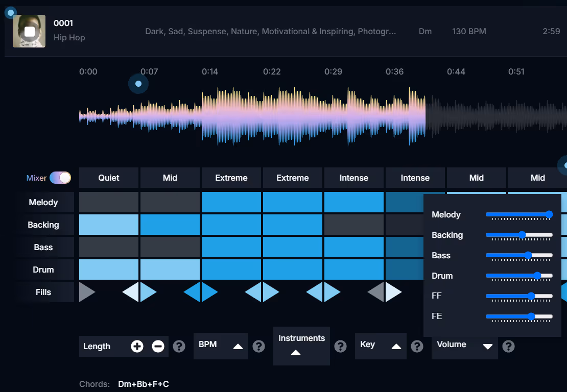Toggle Melody block in first Extreme section
Image resolution: width=567 pixels, height=392 pixels.
(x=231, y=202)
